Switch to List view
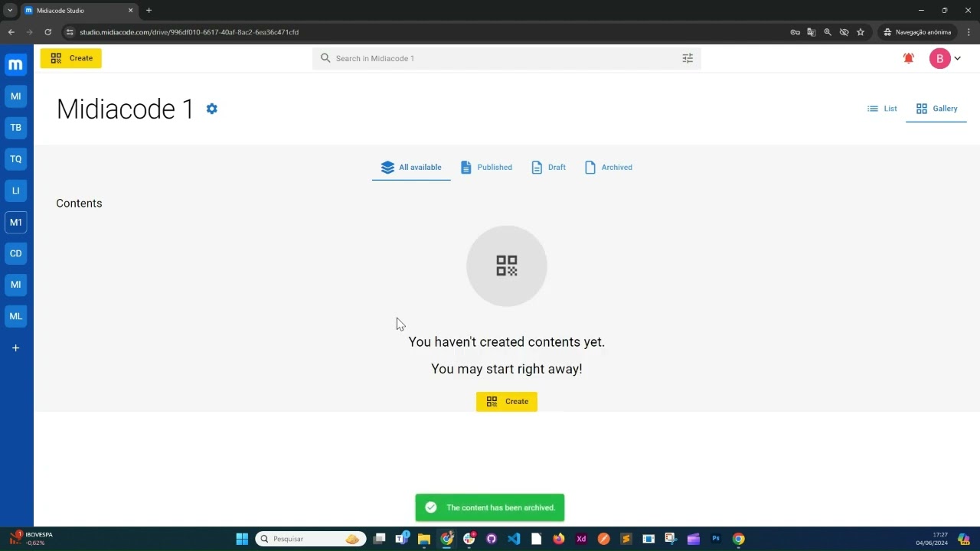 (x=882, y=109)
